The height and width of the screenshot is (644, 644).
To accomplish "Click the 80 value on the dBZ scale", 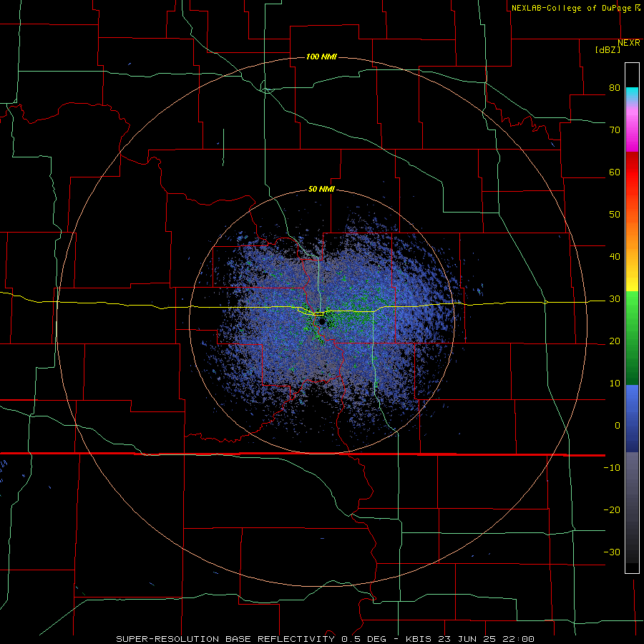I will point(615,88).
